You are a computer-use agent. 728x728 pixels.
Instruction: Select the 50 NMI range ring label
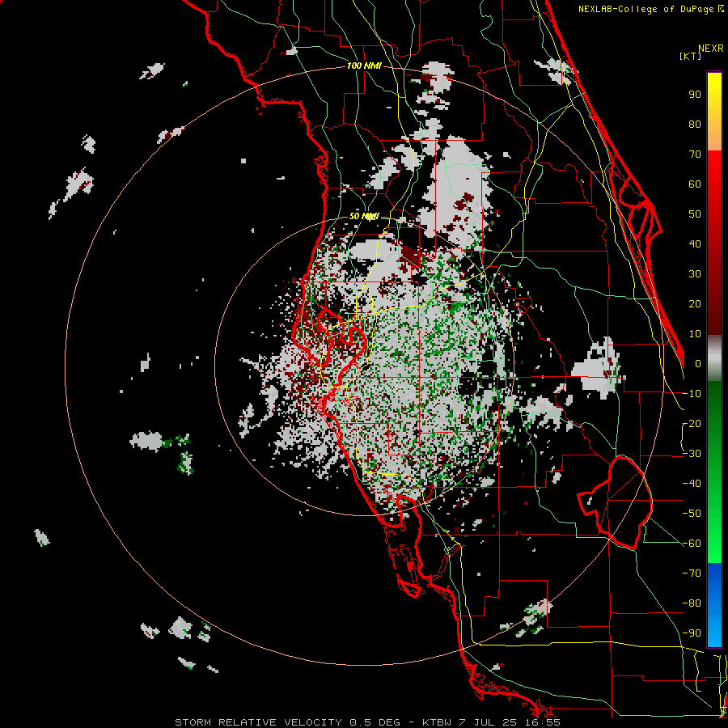tap(364, 216)
